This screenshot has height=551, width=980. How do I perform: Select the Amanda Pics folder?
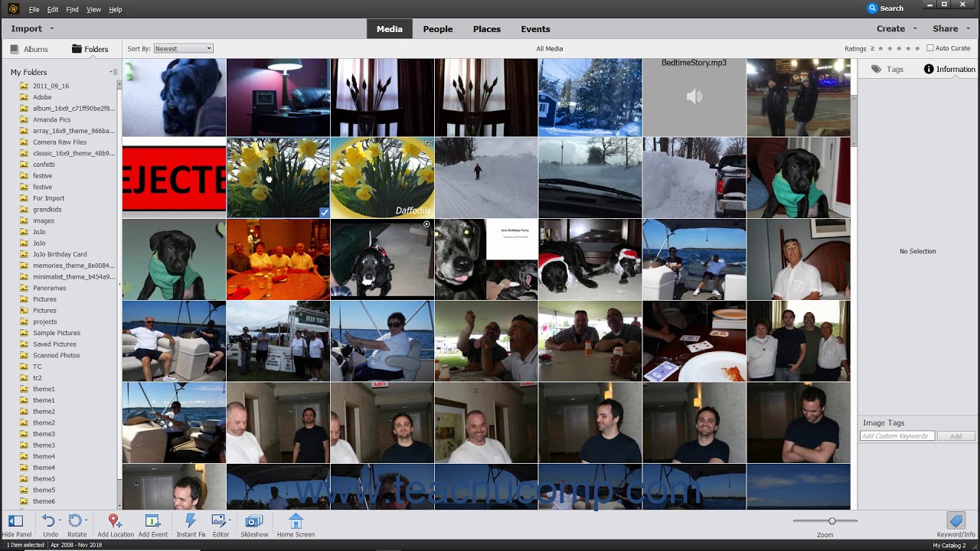pyautogui.click(x=51, y=119)
